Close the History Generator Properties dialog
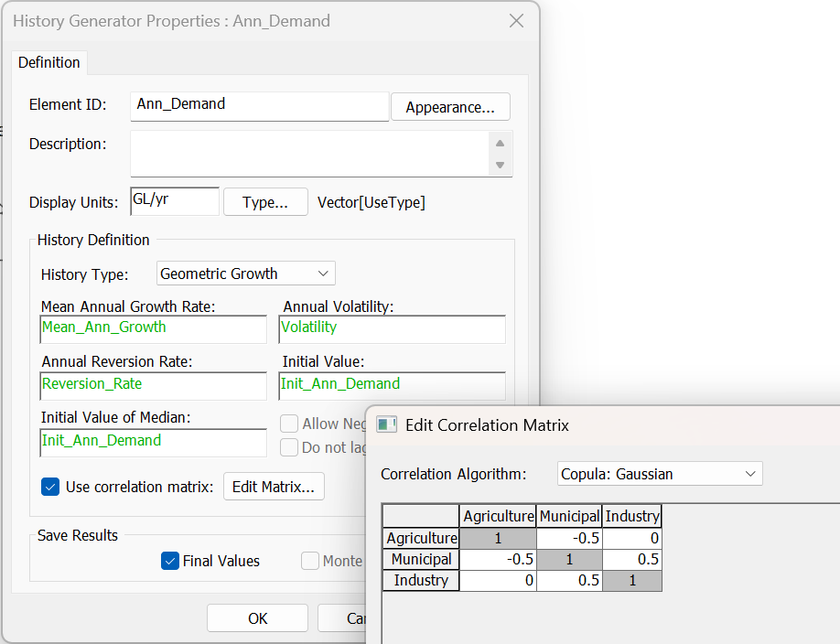 pos(516,21)
